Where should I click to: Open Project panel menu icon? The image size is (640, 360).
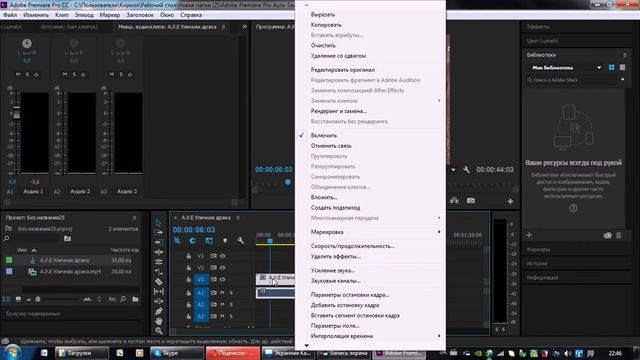click(134, 218)
